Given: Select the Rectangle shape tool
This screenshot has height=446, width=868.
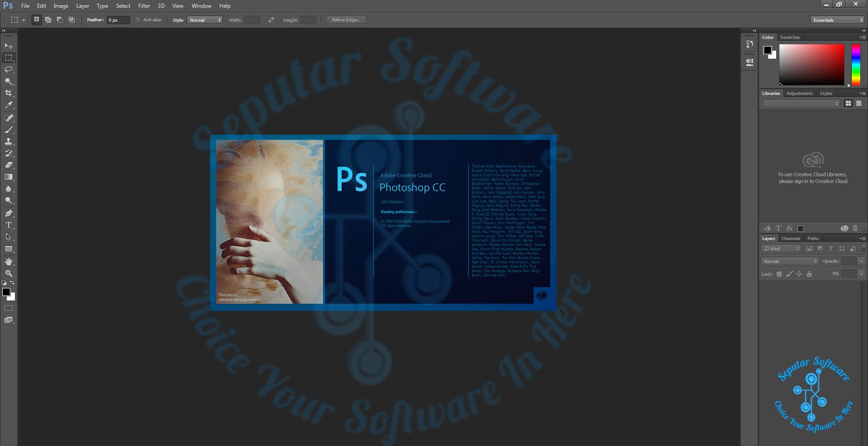Looking at the screenshot, I should (x=9, y=249).
